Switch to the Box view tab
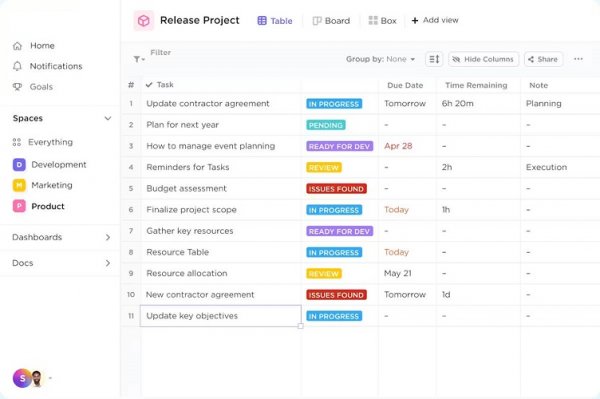This screenshot has width=600, height=399. (382, 21)
